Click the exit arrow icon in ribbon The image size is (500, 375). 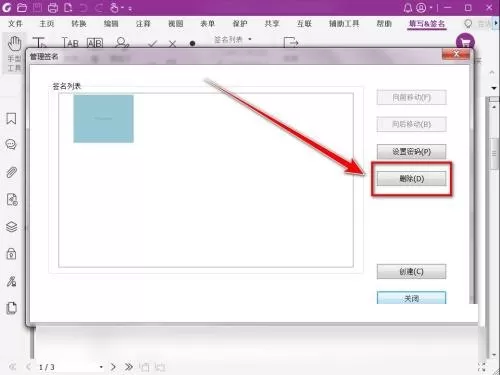(291, 43)
